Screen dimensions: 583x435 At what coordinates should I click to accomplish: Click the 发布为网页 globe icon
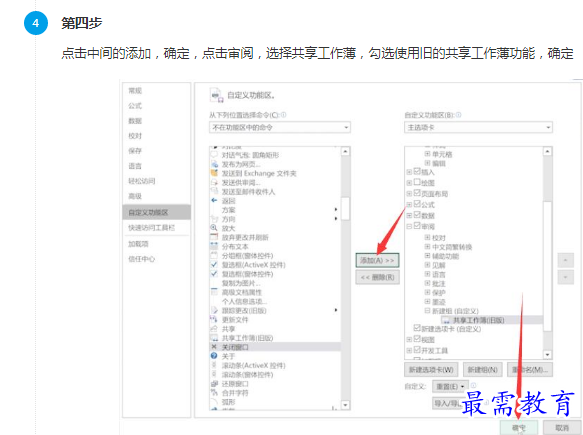pyautogui.click(x=214, y=164)
